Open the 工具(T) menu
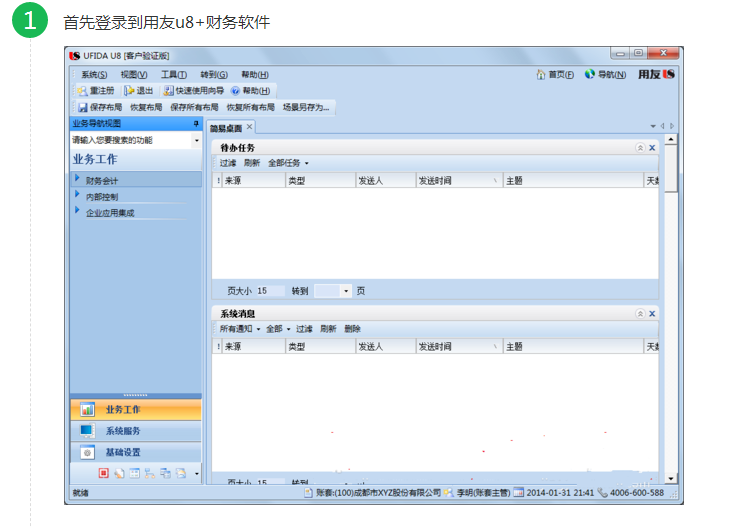Screen dimensions: 730x527 pos(174,74)
